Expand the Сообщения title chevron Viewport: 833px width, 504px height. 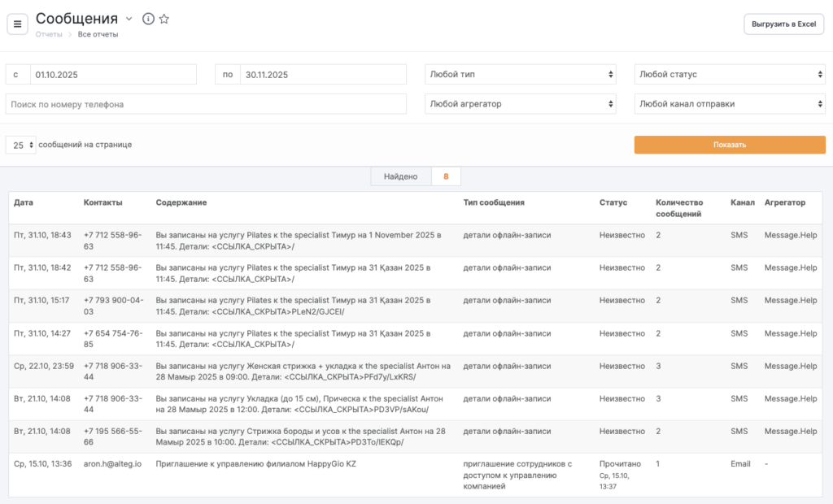[x=129, y=19]
